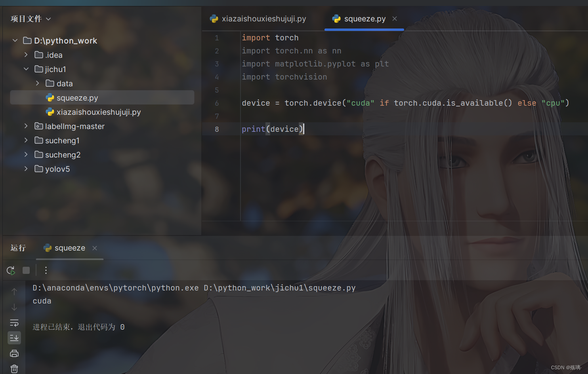Select the data folder row
Viewport: 588px width, 374px height.
click(x=102, y=84)
